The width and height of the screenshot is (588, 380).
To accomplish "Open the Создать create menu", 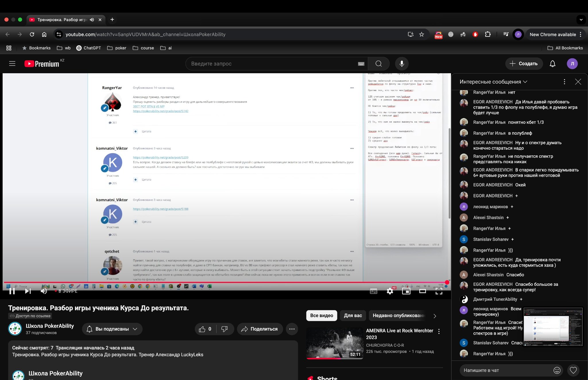I will (x=524, y=63).
